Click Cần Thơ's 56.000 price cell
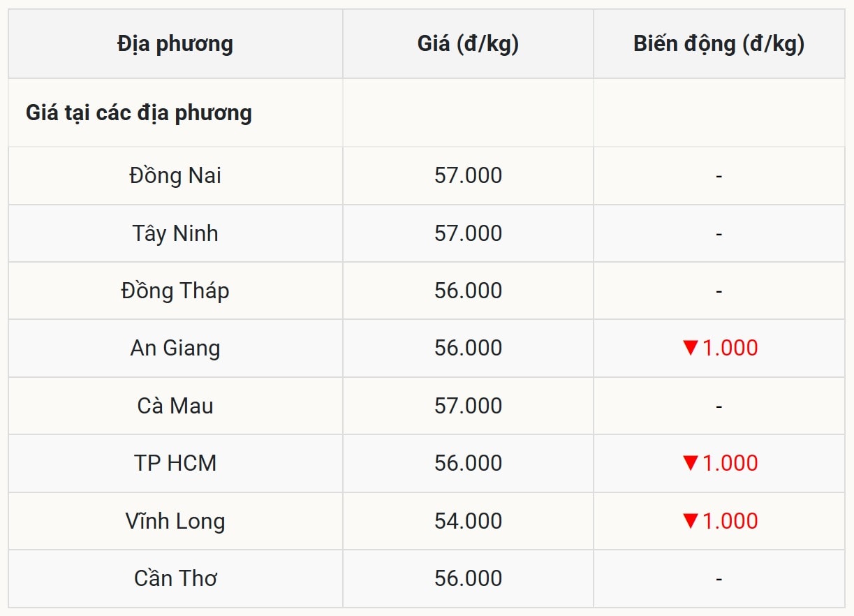Screen dimensions: 854x616 click(x=468, y=578)
